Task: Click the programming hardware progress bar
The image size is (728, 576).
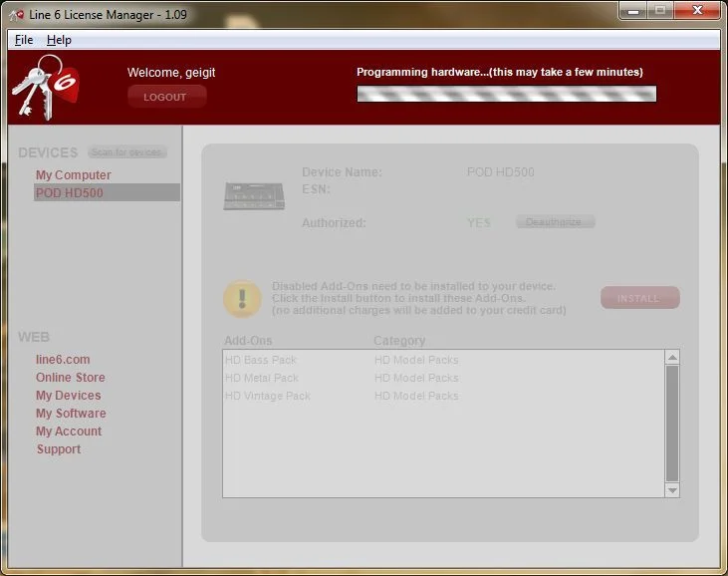Action: pyautogui.click(x=507, y=94)
